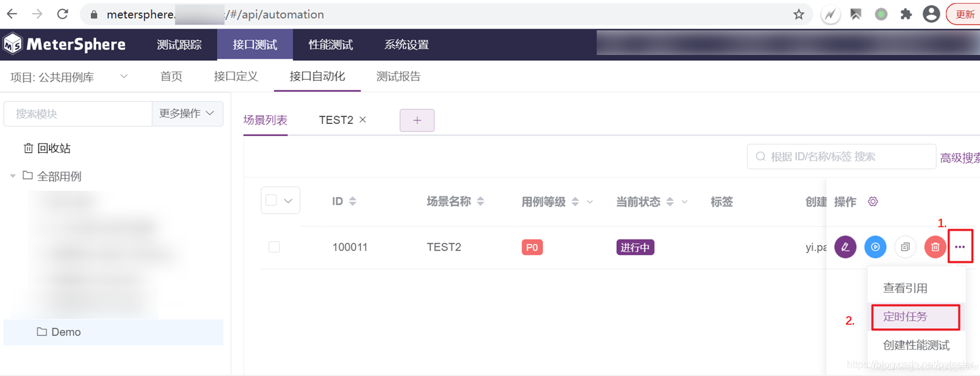Switch to the 性能测试 top menu
This screenshot has width=980, height=376.
(330, 45)
